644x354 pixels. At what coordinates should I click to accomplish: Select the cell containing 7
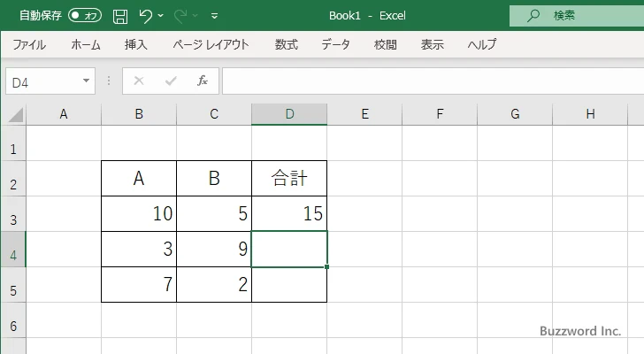coord(139,285)
